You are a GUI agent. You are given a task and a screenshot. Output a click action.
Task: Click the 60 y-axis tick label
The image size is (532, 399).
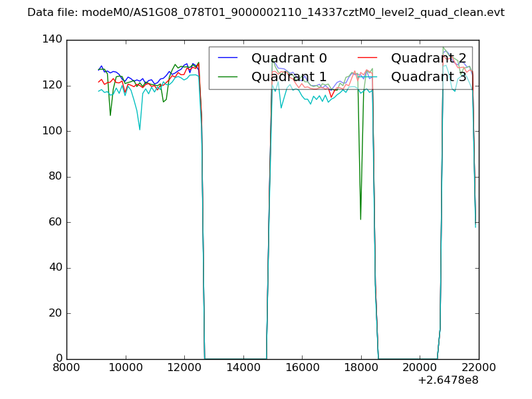(57, 222)
